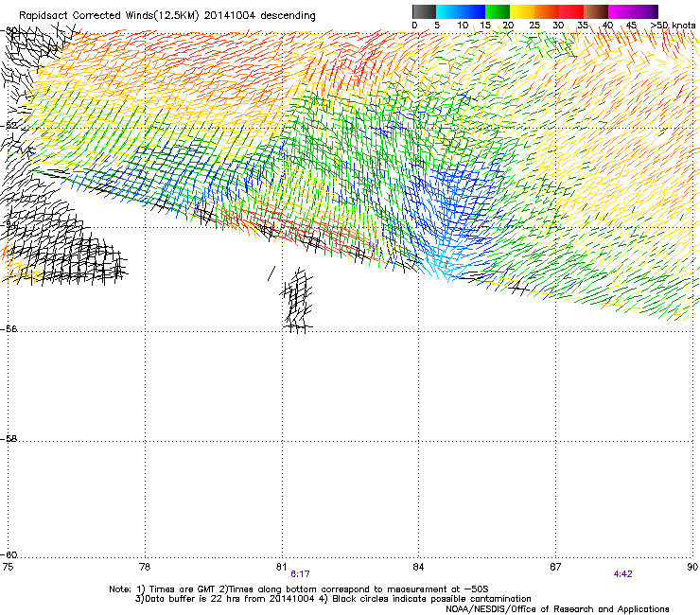The width and height of the screenshot is (700, 615).
Task: Click the longitude axis label '87'
Action: [555, 567]
